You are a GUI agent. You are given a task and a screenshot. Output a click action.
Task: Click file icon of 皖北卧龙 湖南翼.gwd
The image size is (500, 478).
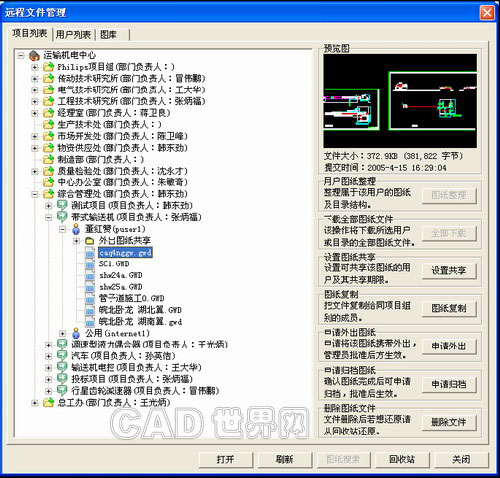point(90,322)
